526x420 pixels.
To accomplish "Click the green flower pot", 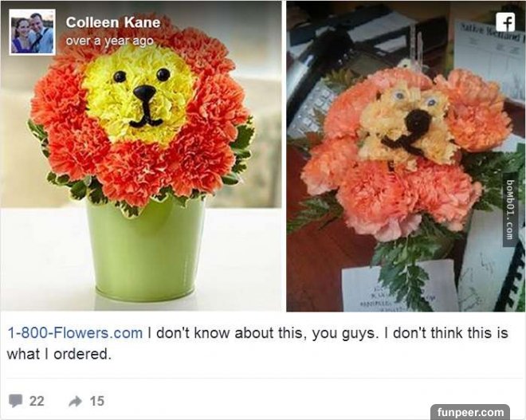I will (x=145, y=251).
